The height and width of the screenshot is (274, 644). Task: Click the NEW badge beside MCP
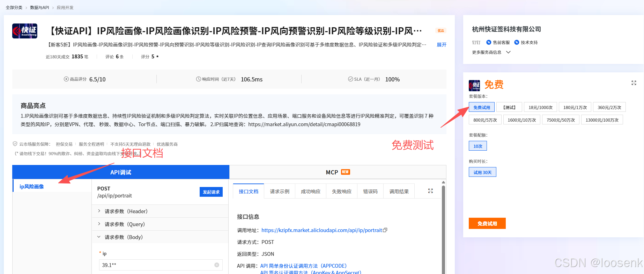[x=345, y=172]
